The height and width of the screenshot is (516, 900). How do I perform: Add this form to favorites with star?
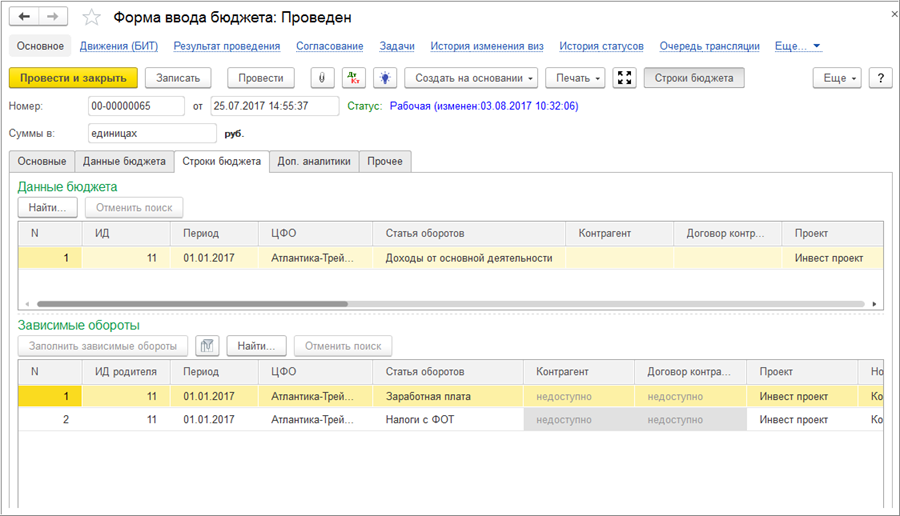click(x=91, y=18)
